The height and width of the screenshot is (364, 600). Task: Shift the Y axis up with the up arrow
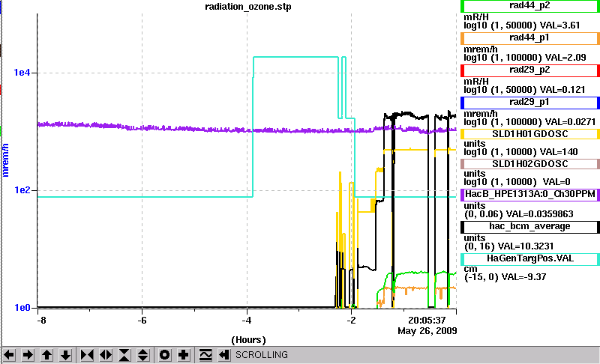point(46,355)
